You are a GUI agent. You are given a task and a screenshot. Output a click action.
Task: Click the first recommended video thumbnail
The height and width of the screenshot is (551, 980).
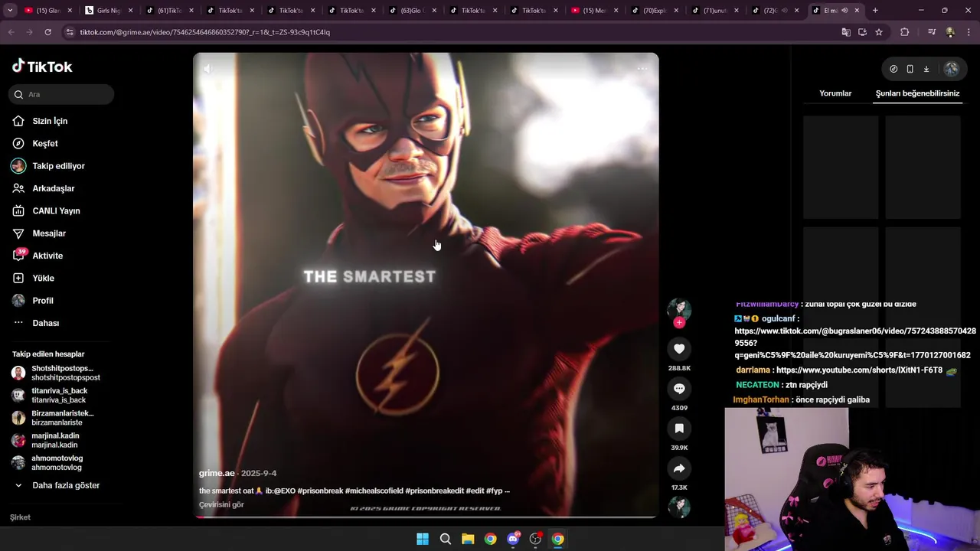[x=841, y=168]
